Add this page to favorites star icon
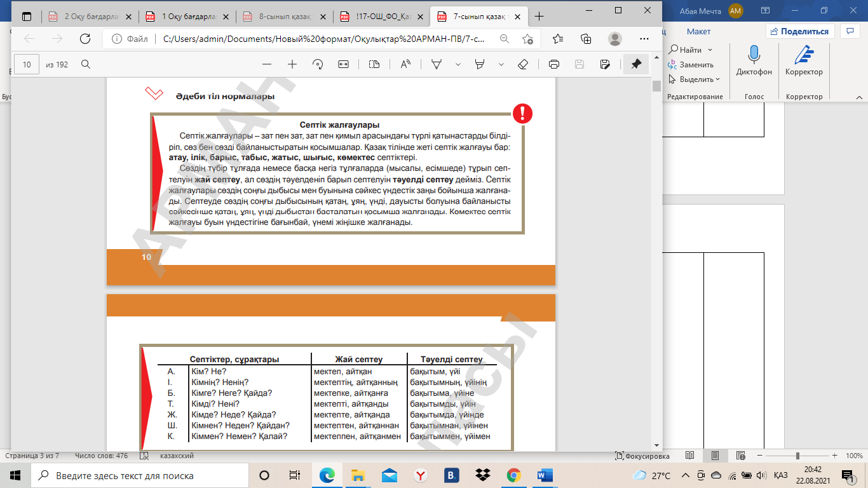Screen dimensions: 868x488 [x=527, y=39]
